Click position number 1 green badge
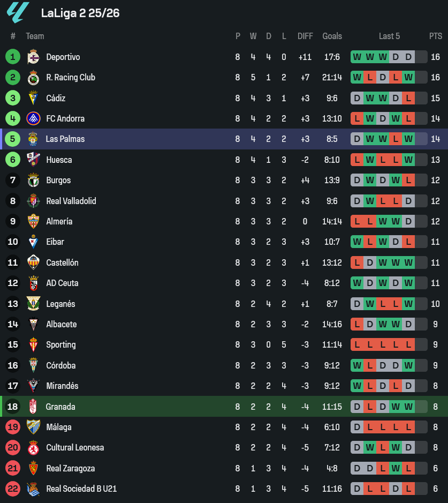The width and height of the screenshot is (448, 503). point(13,57)
